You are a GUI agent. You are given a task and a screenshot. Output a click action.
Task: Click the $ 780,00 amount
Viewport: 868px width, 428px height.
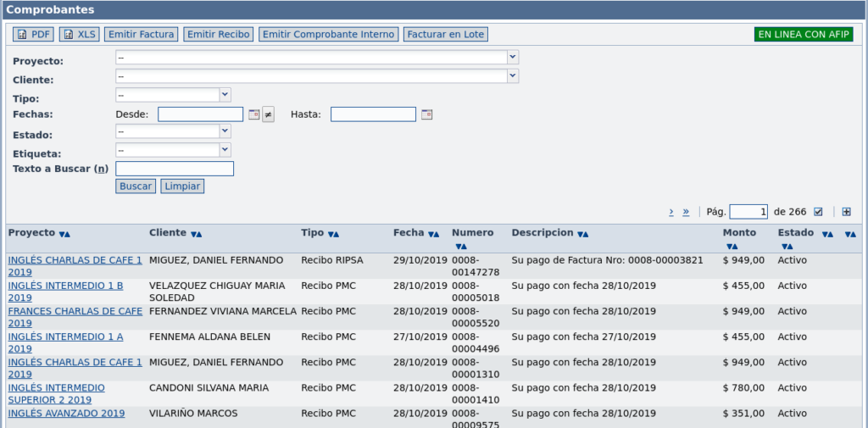point(743,387)
